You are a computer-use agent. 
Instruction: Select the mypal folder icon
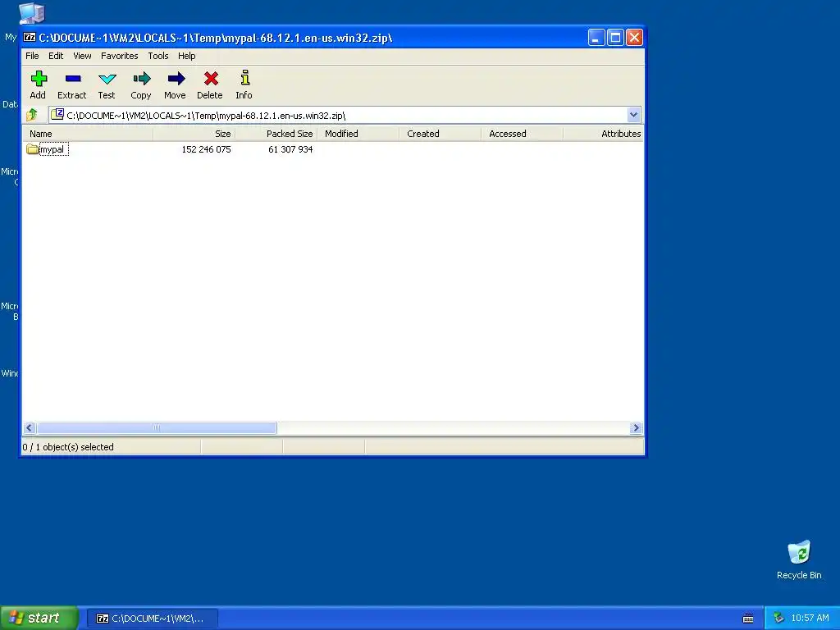[x=32, y=149]
